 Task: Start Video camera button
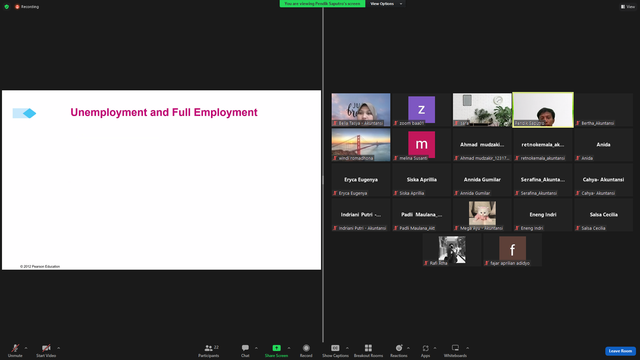pos(46,350)
